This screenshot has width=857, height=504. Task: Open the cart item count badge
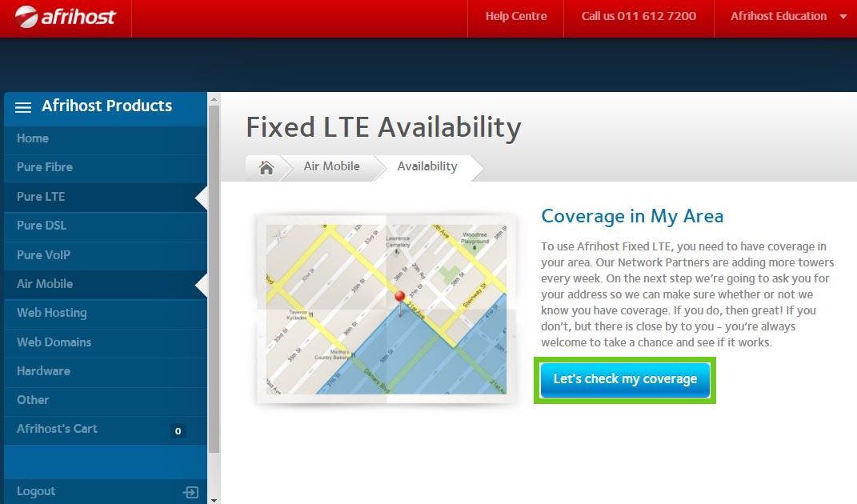(x=178, y=430)
